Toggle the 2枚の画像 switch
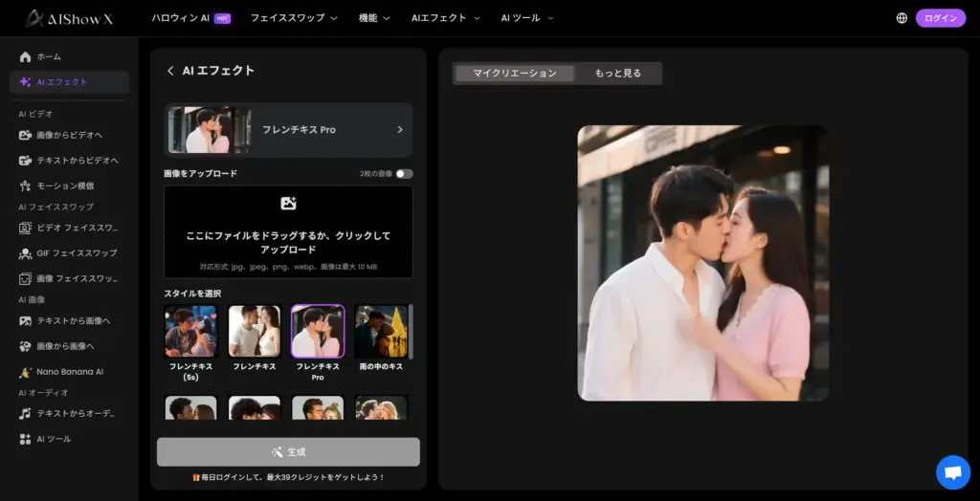980x501 pixels. (x=404, y=174)
